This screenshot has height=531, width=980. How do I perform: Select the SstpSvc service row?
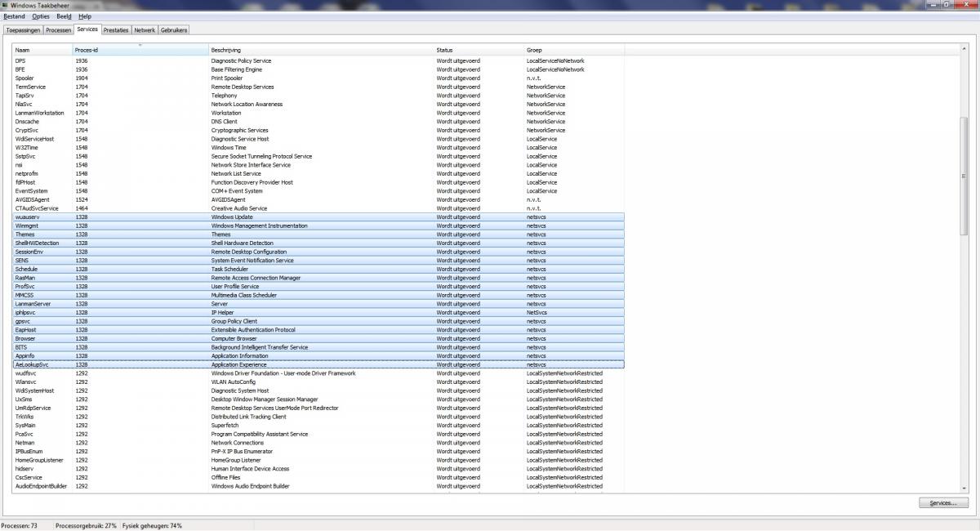[x=319, y=156]
